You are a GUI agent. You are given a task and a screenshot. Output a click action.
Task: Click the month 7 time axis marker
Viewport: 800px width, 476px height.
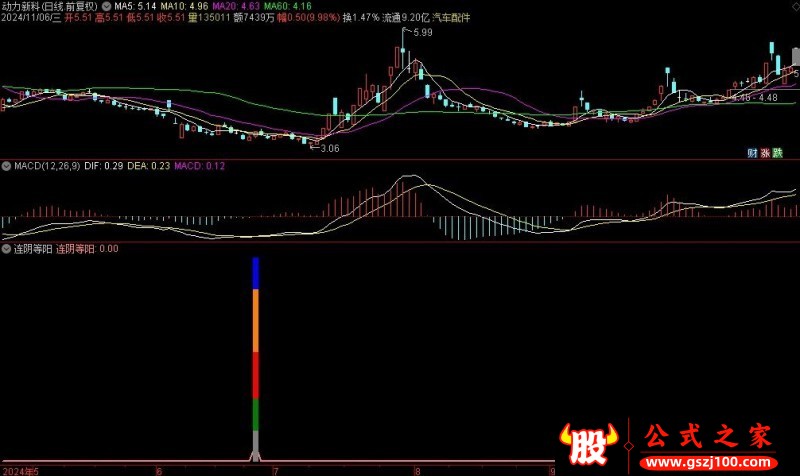coord(276,471)
